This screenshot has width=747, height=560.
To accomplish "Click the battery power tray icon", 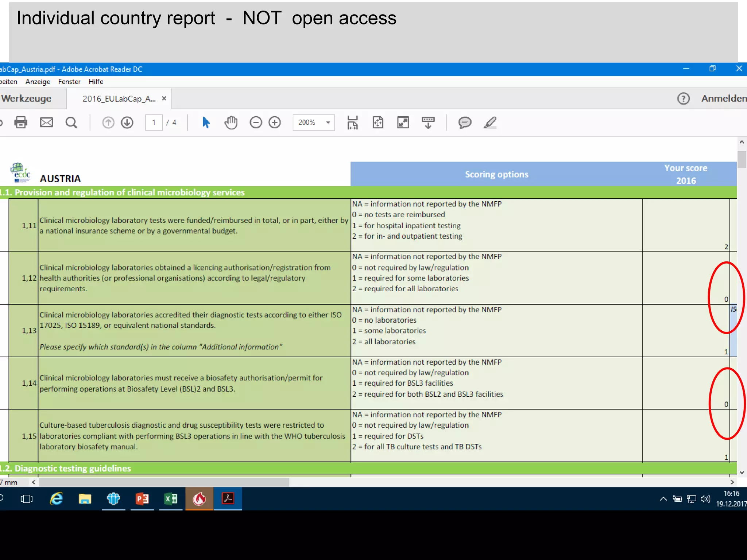I will (x=677, y=499).
